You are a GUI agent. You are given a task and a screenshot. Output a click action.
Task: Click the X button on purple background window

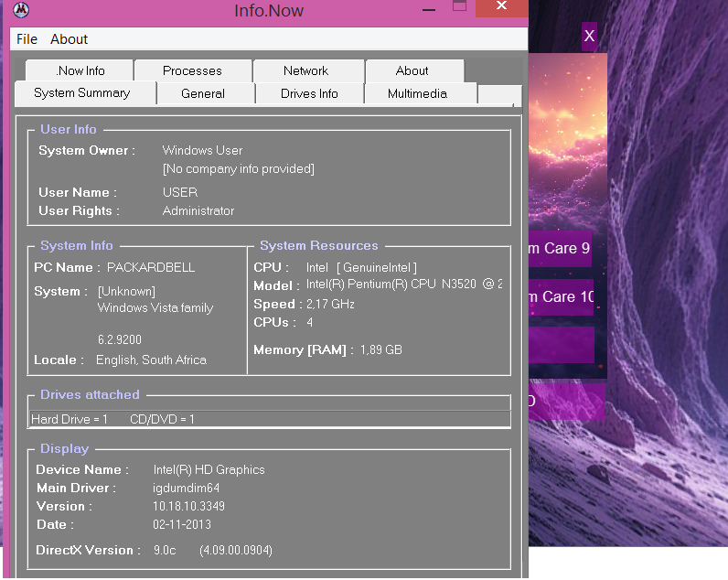pyautogui.click(x=589, y=36)
